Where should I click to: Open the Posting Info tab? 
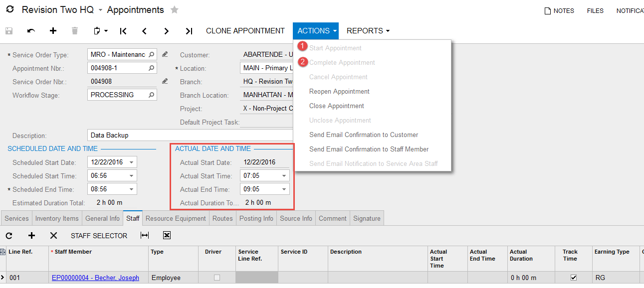click(x=256, y=219)
